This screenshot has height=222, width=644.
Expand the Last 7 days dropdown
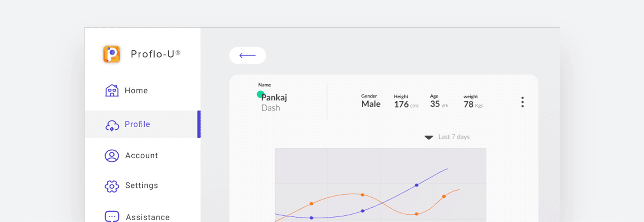pos(454,137)
